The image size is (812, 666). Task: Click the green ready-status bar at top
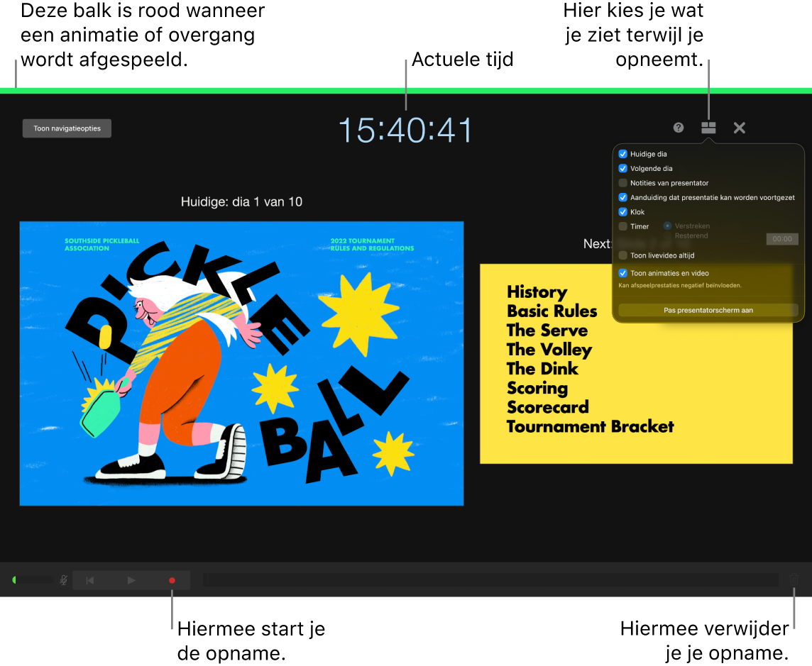click(406, 91)
